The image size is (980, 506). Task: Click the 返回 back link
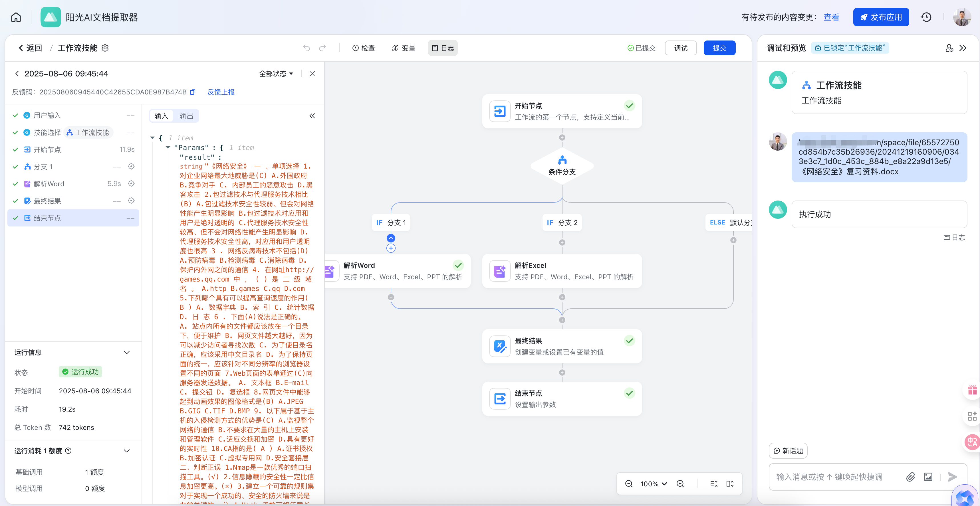(30, 48)
